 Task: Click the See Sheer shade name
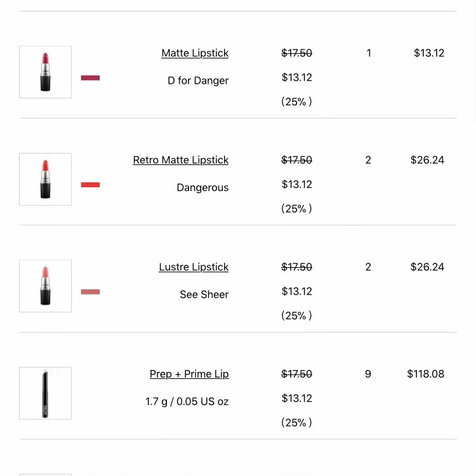tap(204, 294)
